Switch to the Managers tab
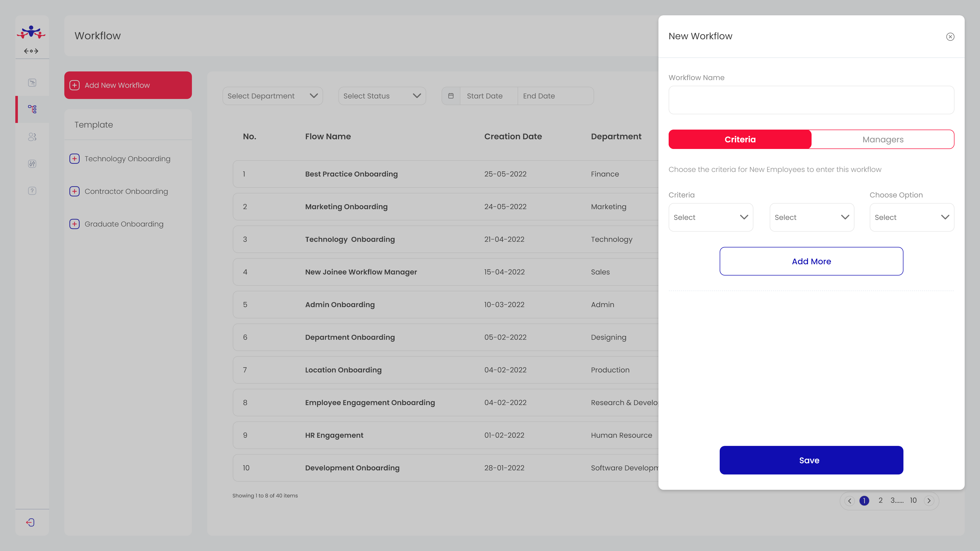 [883, 140]
